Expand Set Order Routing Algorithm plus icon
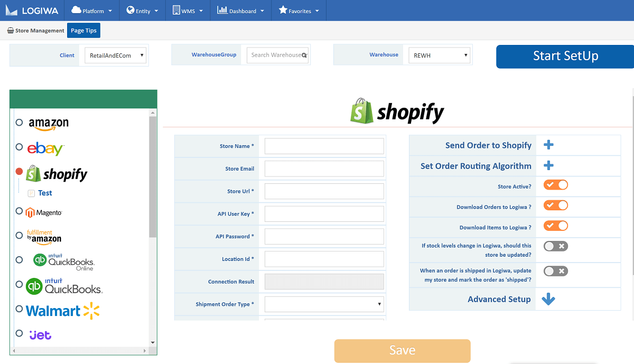634x364 pixels. pos(548,166)
